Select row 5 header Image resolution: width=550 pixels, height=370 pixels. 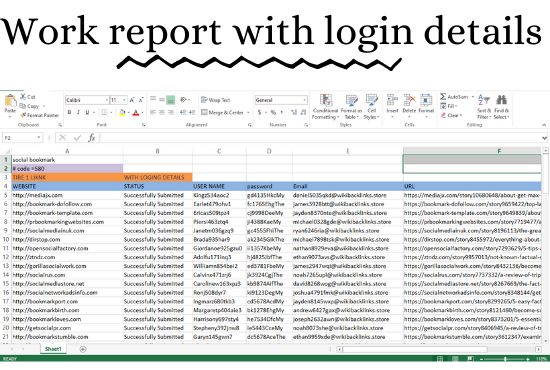[x=6, y=195]
